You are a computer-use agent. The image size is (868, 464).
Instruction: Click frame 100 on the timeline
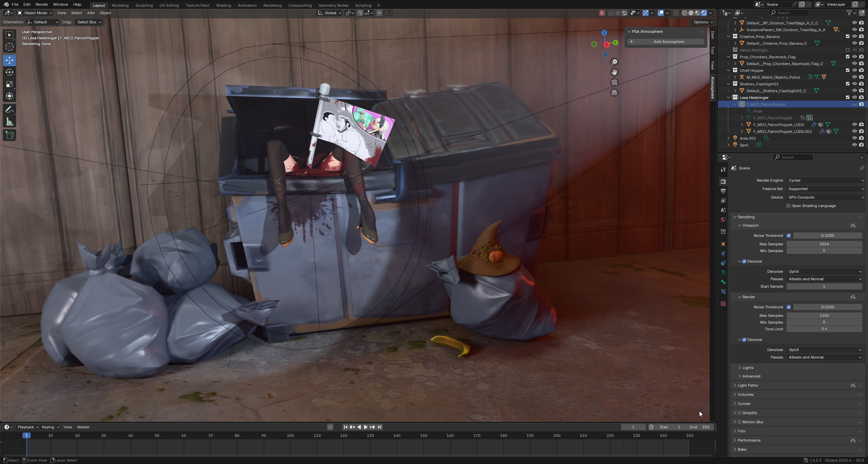point(290,436)
